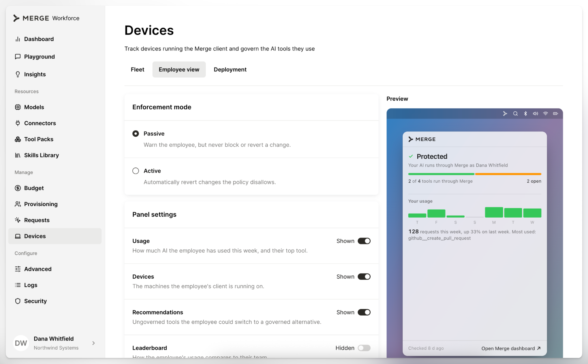This screenshot has height=364, width=588.
Task: Toggle the Usage panel switch
Action: pos(364,241)
